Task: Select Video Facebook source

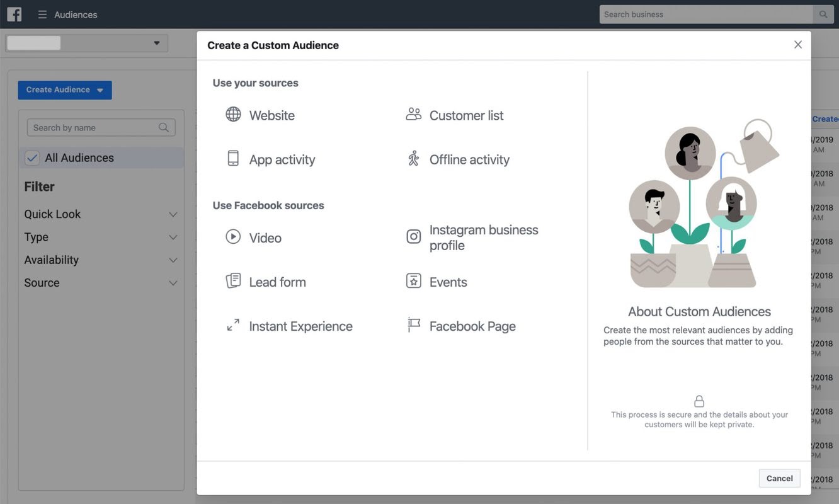Action: (253, 238)
